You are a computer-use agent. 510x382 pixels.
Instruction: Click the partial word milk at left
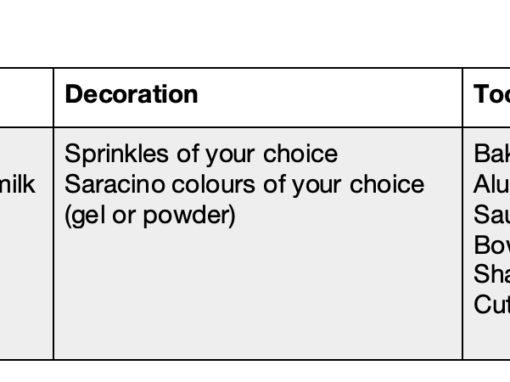(x=17, y=184)
